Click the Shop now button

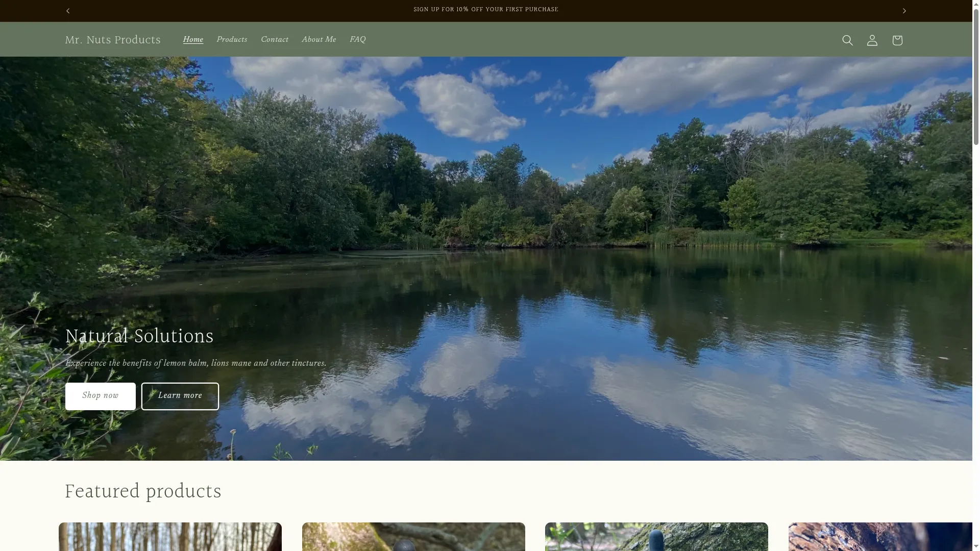click(101, 396)
